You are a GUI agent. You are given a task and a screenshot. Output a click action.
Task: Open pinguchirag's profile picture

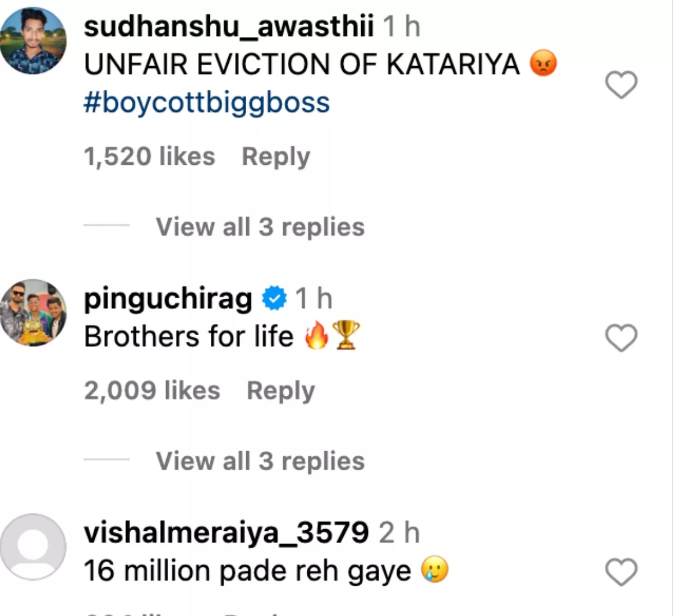pos(34,312)
